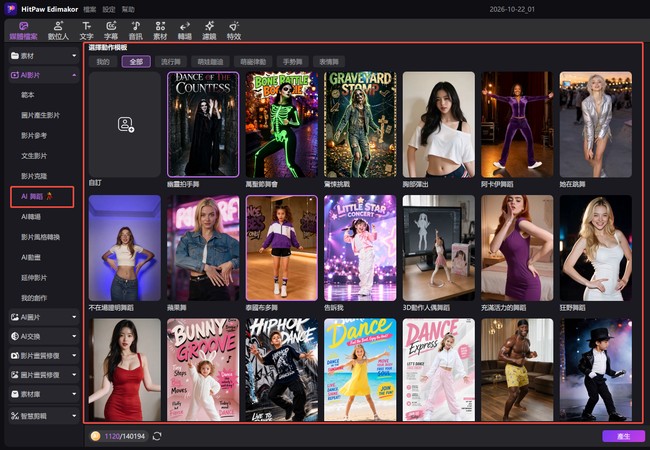Choose the Dance Express template
This screenshot has width=650, height=450.
[x=439, y=370]
